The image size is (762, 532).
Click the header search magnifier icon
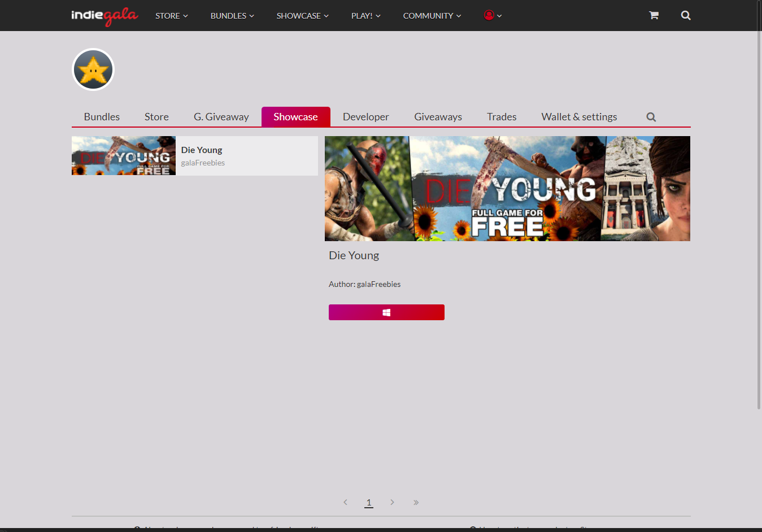point(686,15)
